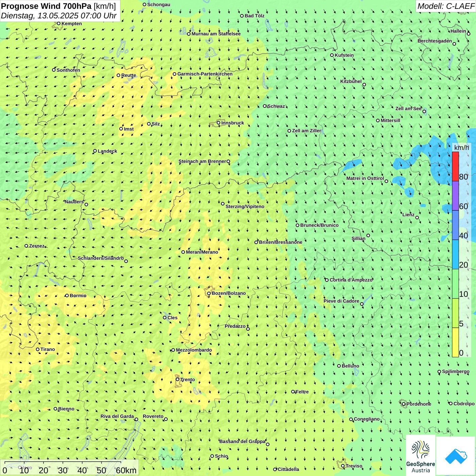Click the Trento city marker
476x476 pixels.
177,379
